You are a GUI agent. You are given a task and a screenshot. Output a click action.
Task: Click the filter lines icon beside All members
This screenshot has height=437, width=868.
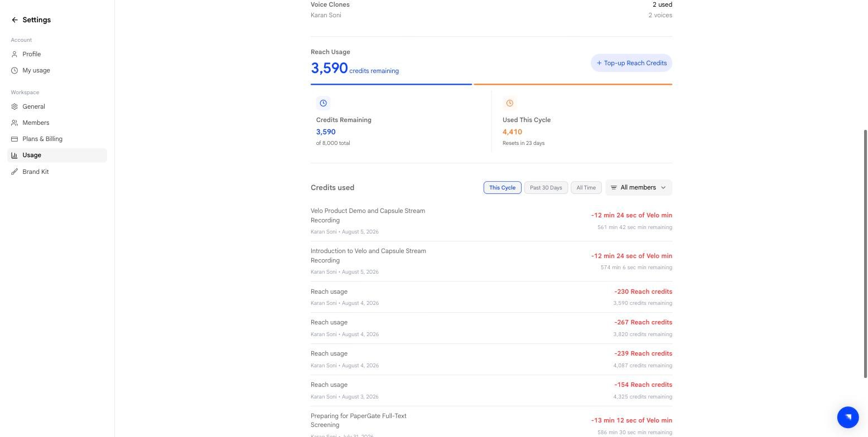[614, 188]
